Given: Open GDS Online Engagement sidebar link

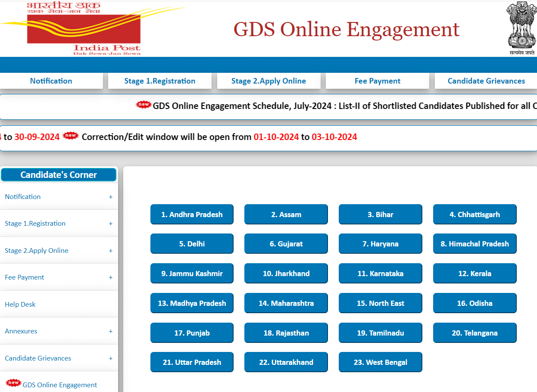Looking at the screenshot, I should click(59, 383).
